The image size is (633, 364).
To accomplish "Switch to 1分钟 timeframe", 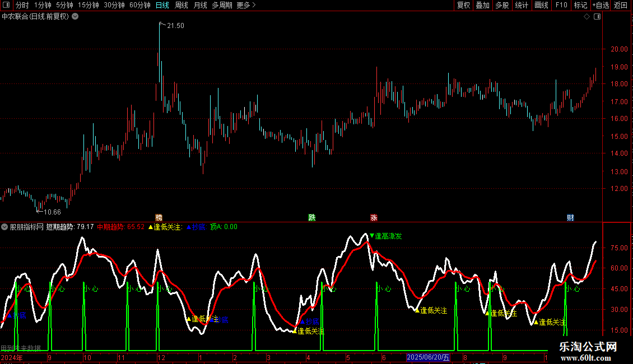I will coord(43,5).
